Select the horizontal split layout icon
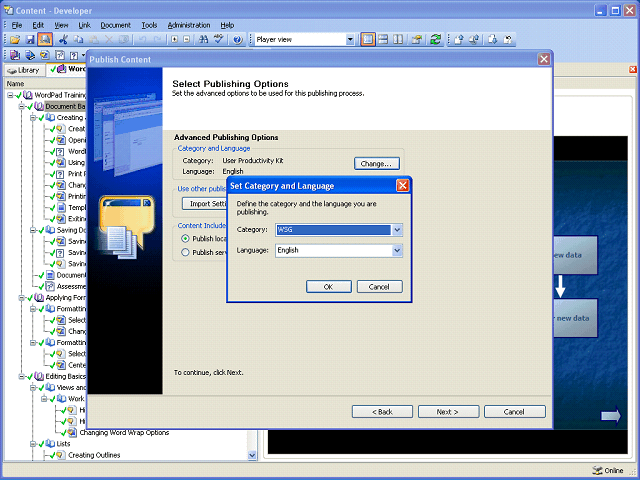Image resolution: width=640 pixels, height=480 pixels. [383, 39]
